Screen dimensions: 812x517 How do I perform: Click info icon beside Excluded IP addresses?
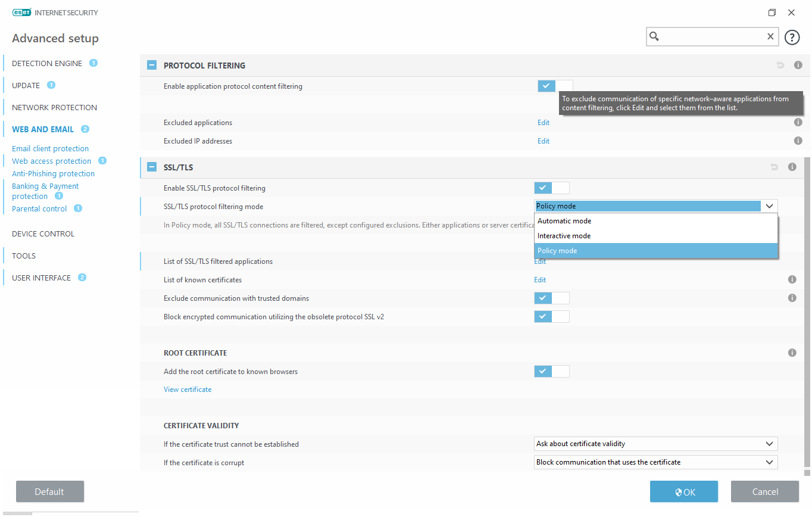(798, 141)
